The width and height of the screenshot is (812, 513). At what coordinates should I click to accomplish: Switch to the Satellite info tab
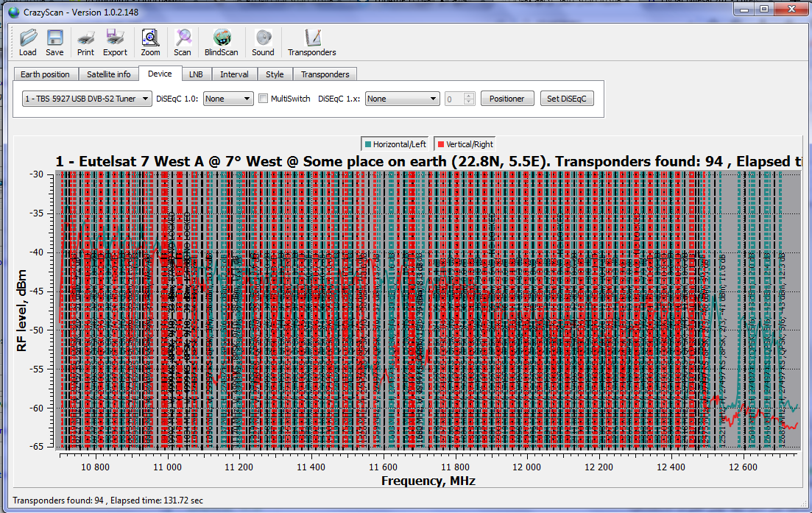tap(108, 74)
